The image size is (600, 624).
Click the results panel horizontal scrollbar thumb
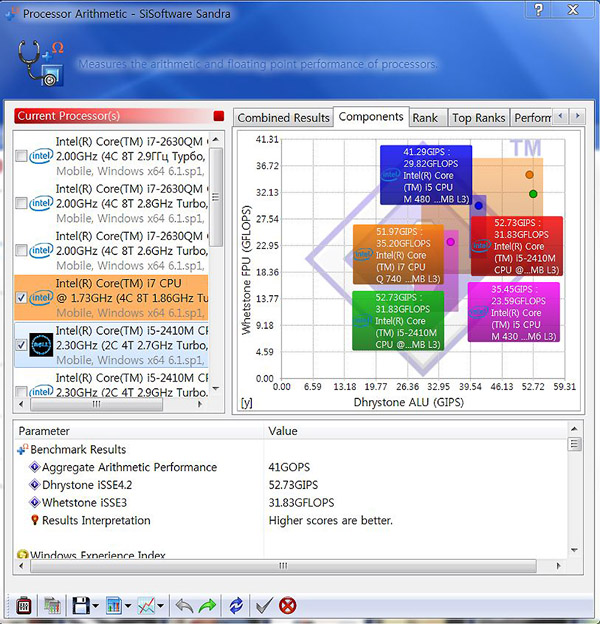click(x=283, y=566)
